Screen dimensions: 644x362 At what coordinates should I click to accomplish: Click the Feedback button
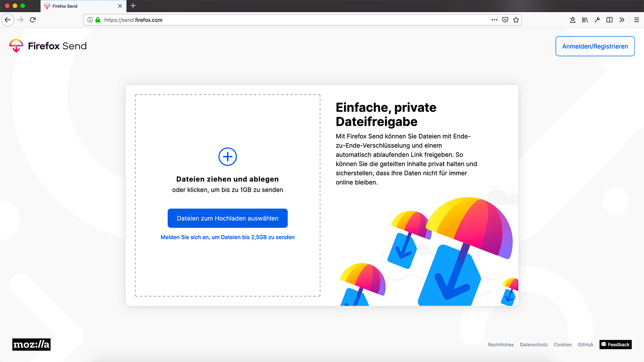tap(616, 344)
